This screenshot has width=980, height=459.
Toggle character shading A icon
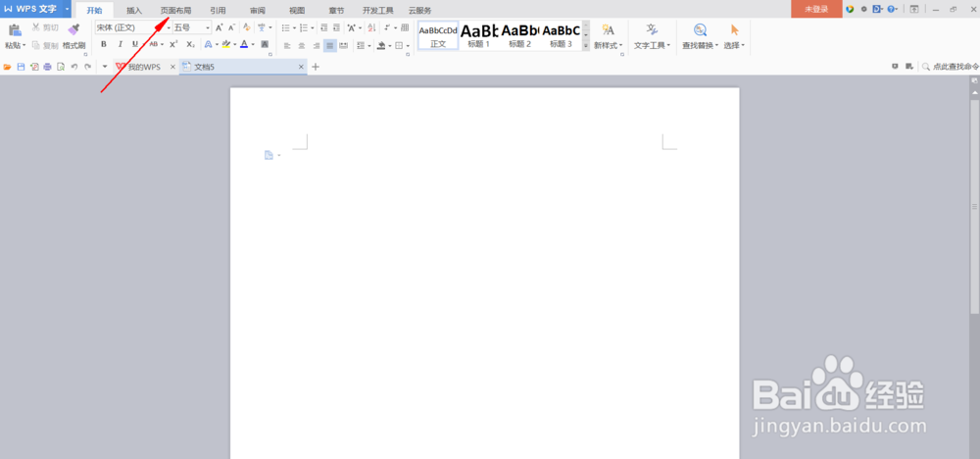[x=265, y=44]
